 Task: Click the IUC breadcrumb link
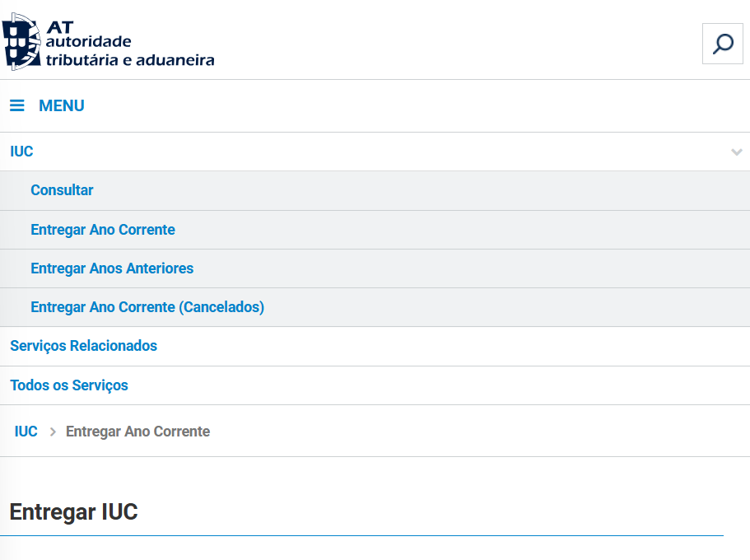(26, 432)
